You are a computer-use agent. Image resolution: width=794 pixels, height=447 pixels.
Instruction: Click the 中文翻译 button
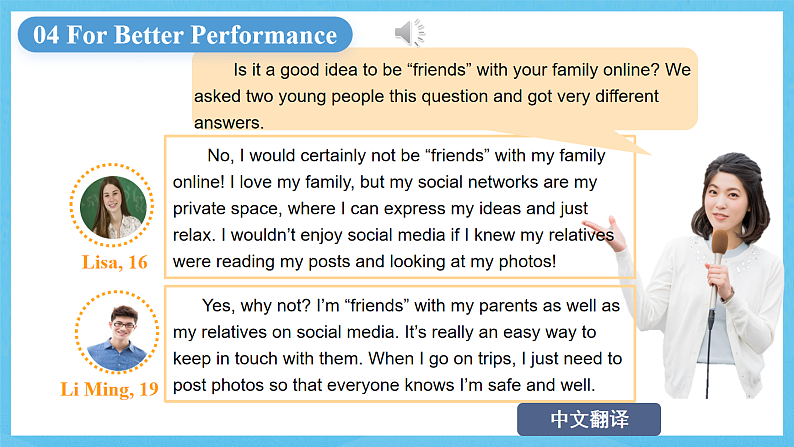589,419
